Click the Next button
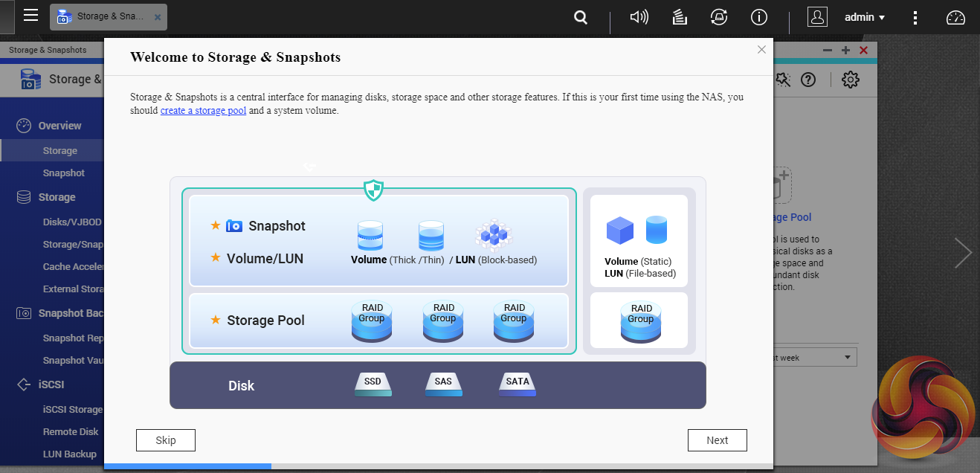This screenshot has width=980, height=473. coord(717,440)
